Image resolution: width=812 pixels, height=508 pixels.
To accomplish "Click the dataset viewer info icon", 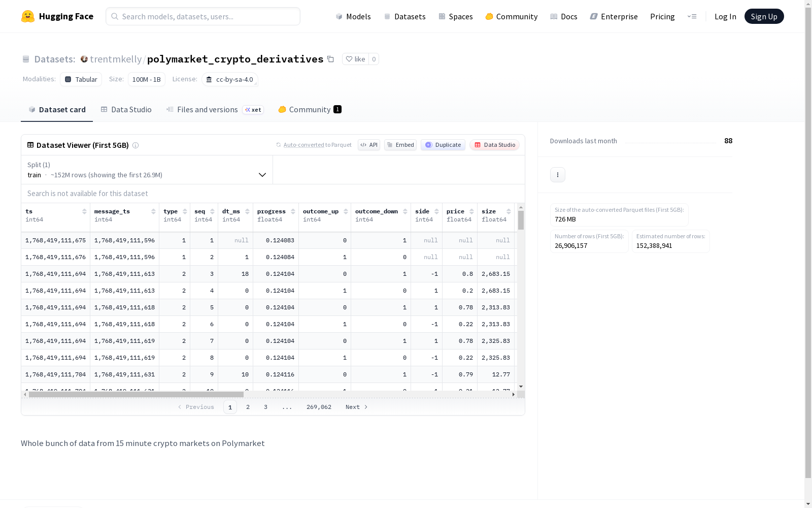I will coord(136,145).
